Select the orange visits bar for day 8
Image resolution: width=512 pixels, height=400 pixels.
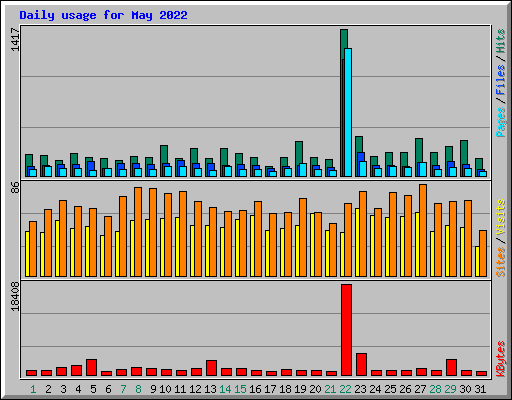coord(138,232)
